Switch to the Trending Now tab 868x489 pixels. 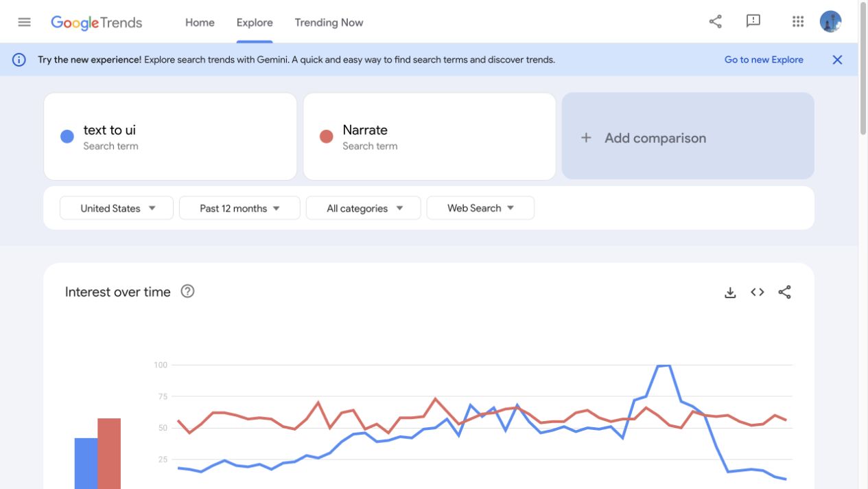(329, 23)
